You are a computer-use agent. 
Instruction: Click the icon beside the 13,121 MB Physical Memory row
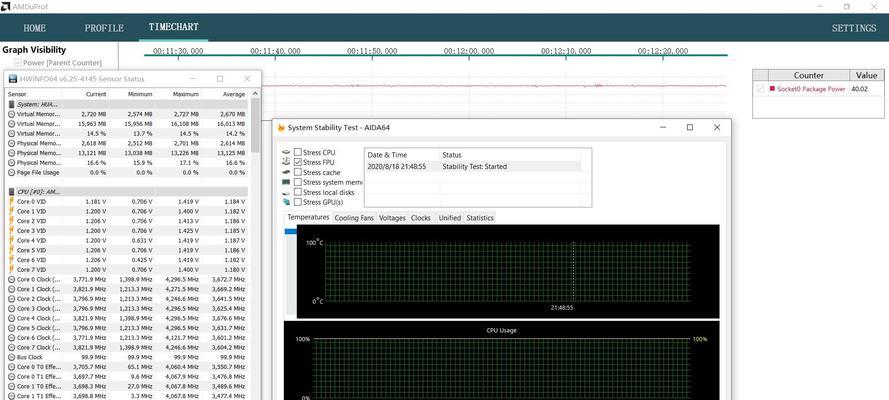point(12,153)
